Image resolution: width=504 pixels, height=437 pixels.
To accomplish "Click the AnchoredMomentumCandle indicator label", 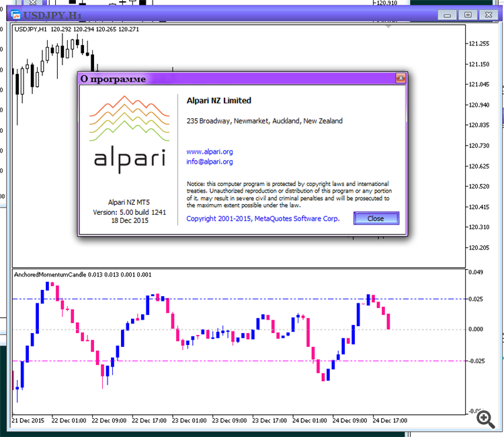I will pyautogui.click(x=83, y=275).
